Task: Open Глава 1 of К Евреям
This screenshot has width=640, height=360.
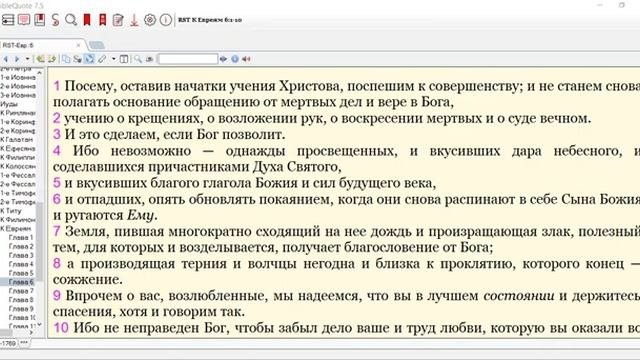Action: 21,238
